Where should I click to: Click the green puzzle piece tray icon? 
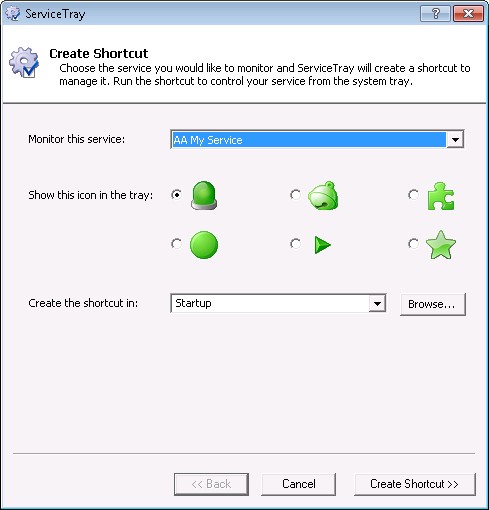point(441,196)
